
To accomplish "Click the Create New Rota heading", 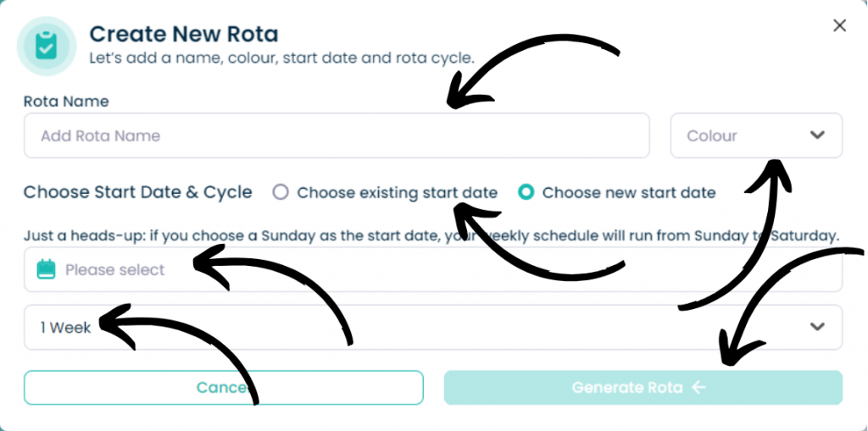I will (x=184, y=35).
